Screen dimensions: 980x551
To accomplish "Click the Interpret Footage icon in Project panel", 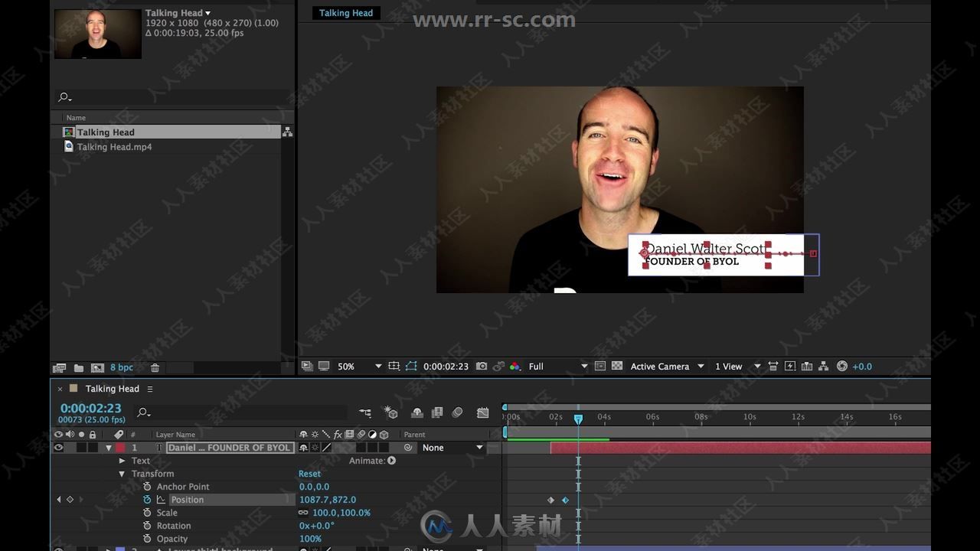I will [x=60, y=367].
